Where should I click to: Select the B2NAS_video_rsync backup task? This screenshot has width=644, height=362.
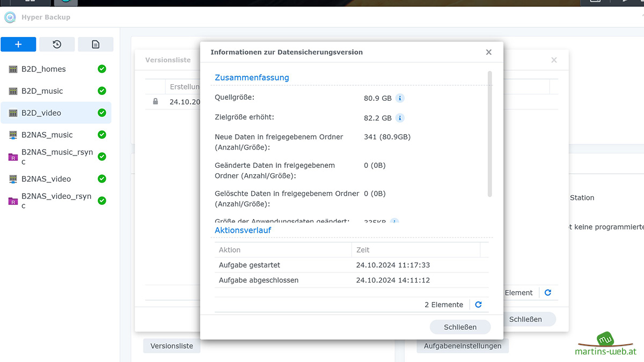click(x=56, y=201)
